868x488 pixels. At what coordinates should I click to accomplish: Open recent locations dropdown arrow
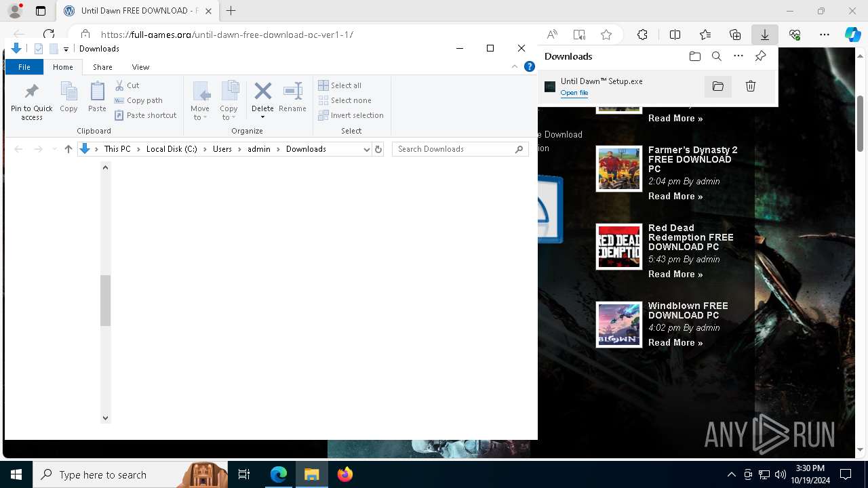click(54, 149)
